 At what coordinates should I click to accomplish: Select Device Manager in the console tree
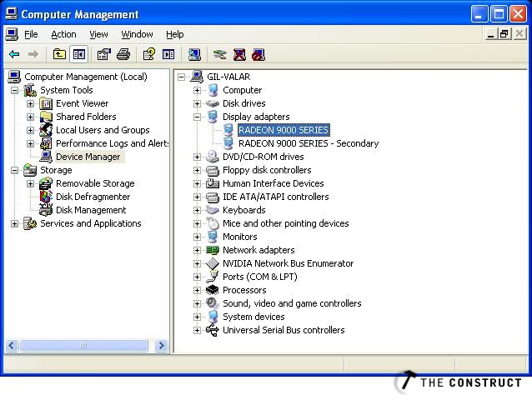88,157
